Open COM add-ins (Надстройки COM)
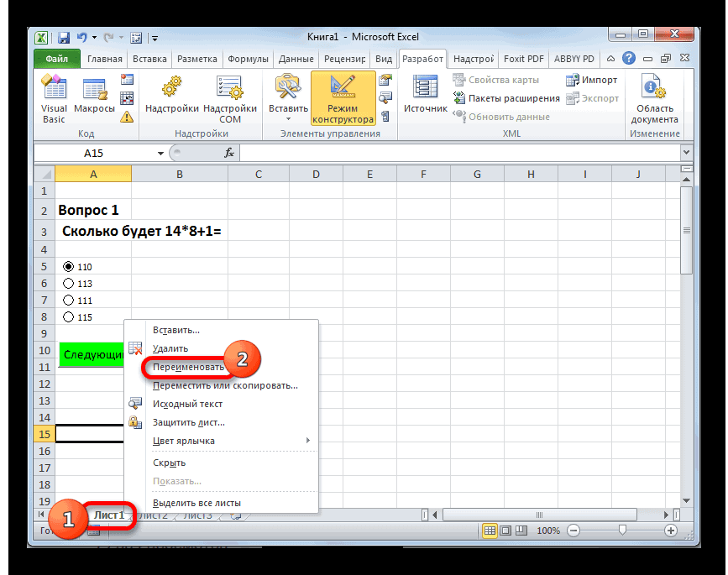The image size is (728, 575). click(230, 99)
